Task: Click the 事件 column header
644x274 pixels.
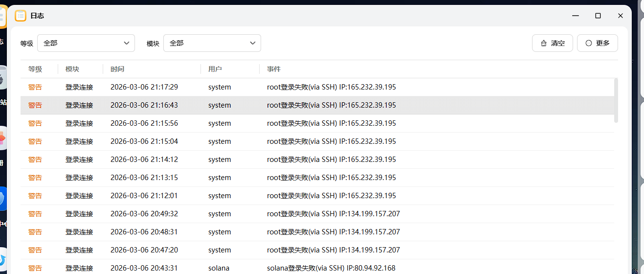Action: pyautogui.click(x=274, y=69)
